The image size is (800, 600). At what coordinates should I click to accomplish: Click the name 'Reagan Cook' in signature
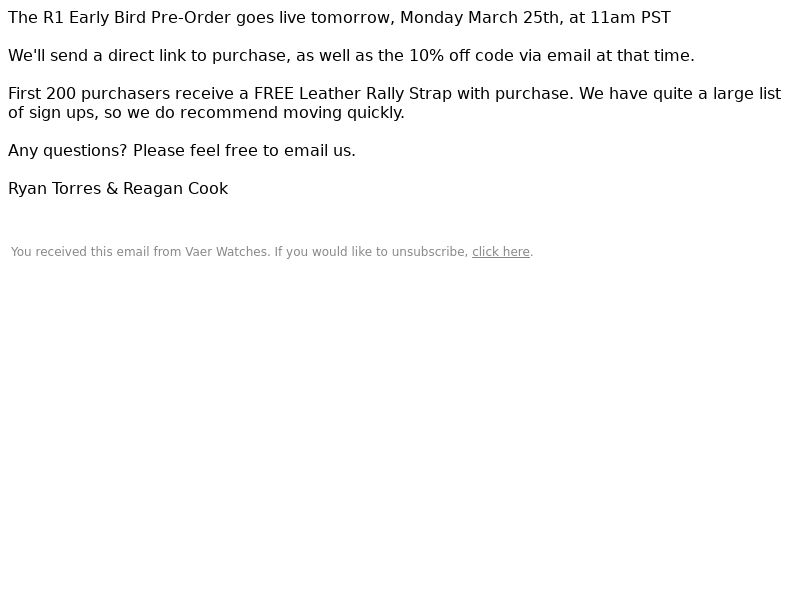(176, 189)
